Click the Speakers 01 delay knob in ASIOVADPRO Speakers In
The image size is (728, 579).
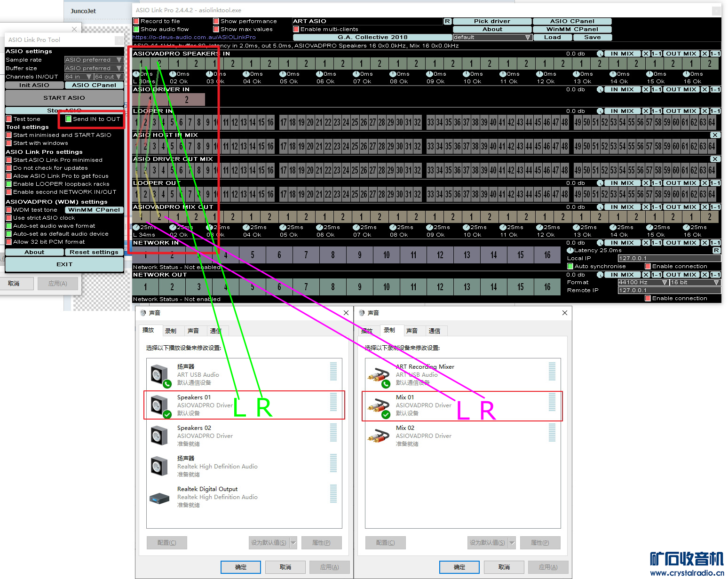136,74
